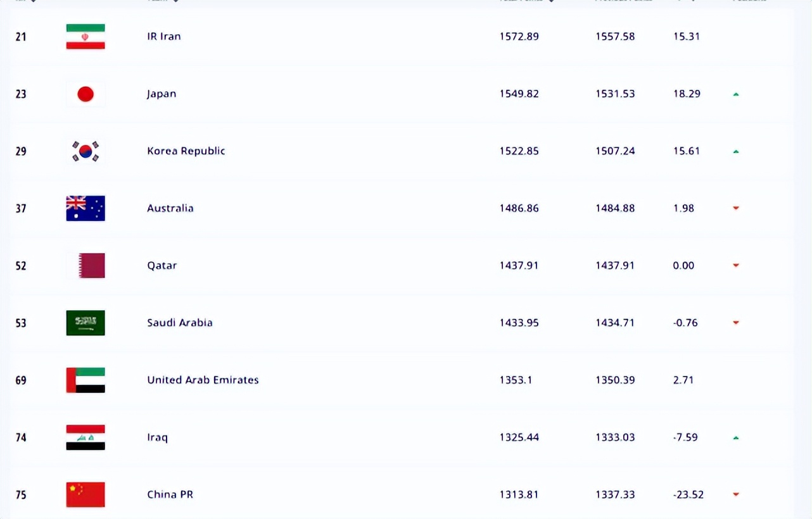Click the Qatar flag icon
Screen dimensions: 812x519
pyautogui.click(x=86, y=266)
